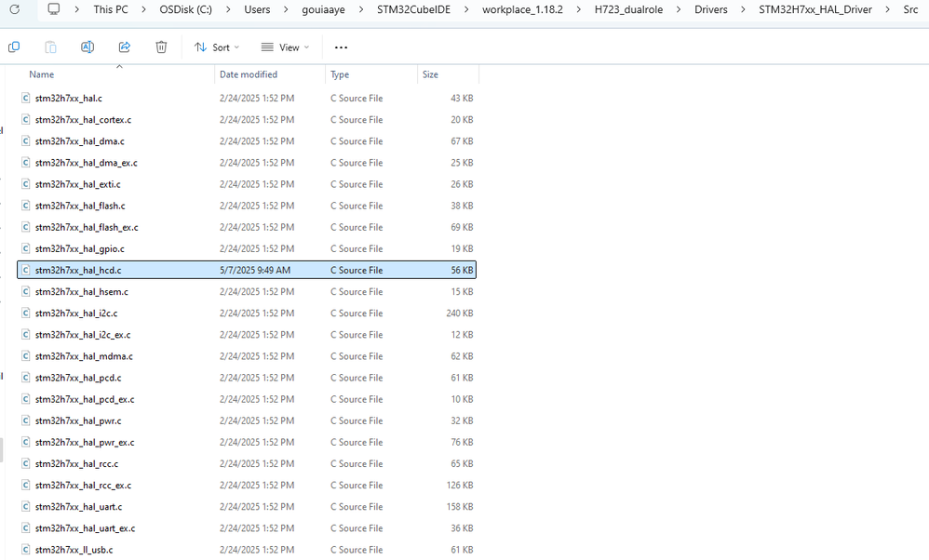Navigate to This PC breadcrumb
Viewport: 929px width, 560px height.
tap(111, 9)
